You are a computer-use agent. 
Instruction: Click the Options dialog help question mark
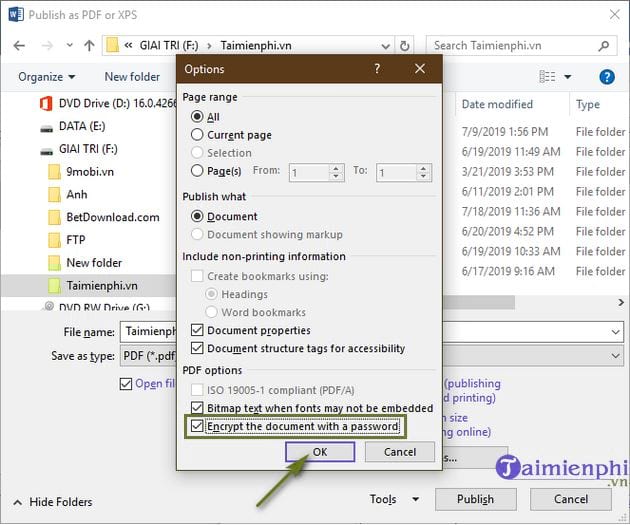pyautogui.click(x=377, y=69)
